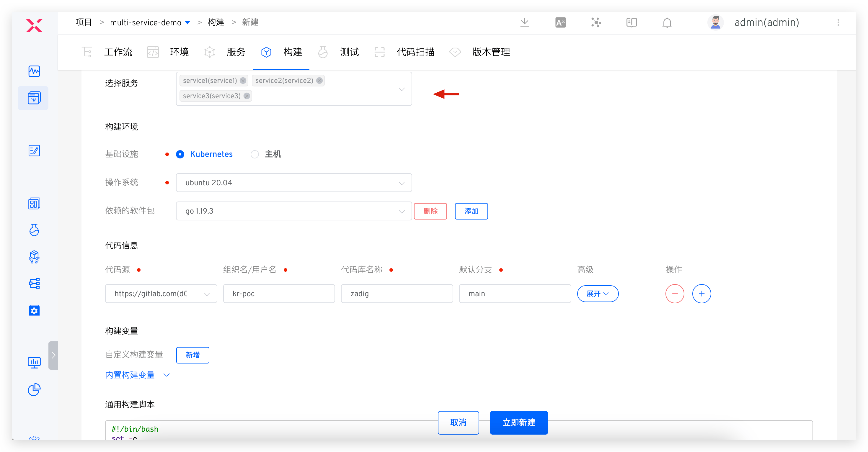Viewport: 868px width, 452px height.
Task: Open the vertical more-options menu
Action: pyautogui.click(x=838, y=22)
